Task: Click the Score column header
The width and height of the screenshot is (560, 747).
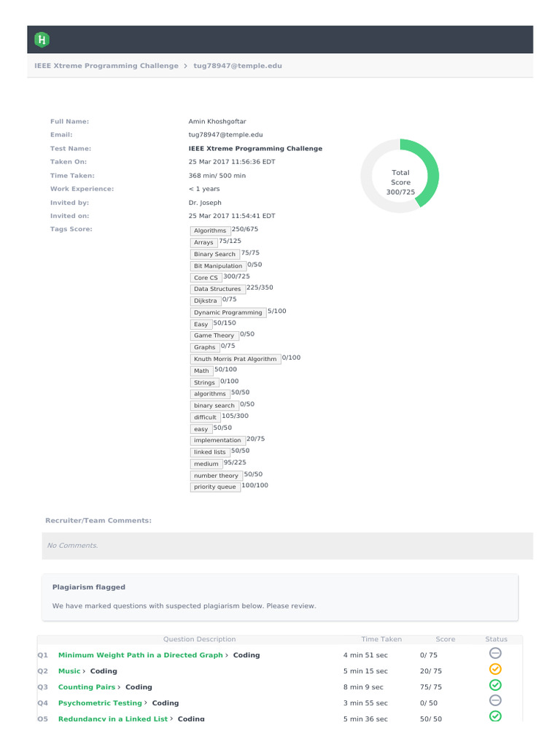Action: coord(445,639)
